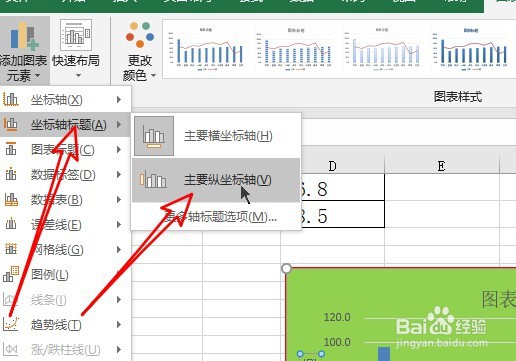Viewport: 516px width, 361px height.
Task: Apply the first chart style thumbnail
Action: coord(207,49)
